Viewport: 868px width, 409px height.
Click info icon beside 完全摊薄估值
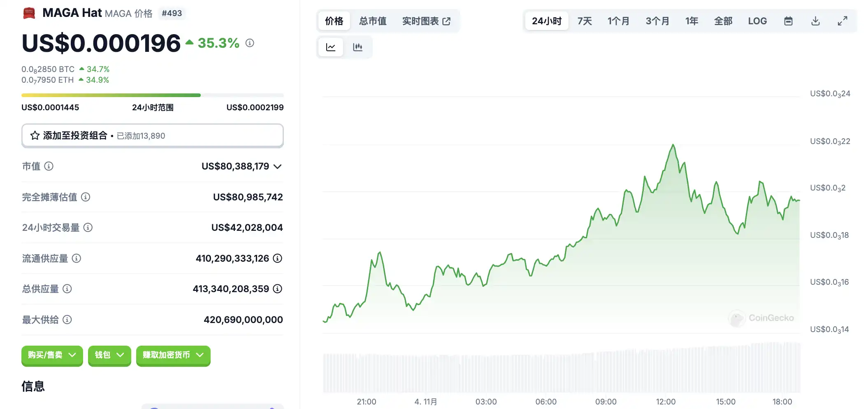click(x=86, y=197)
